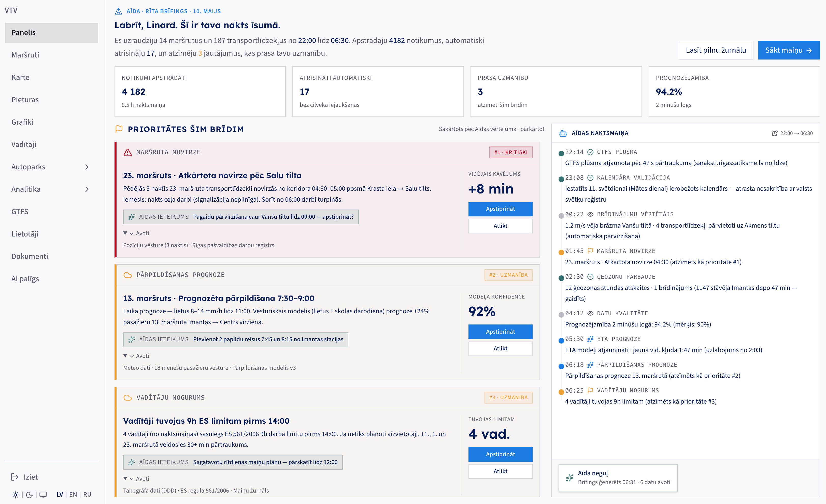Click the #3 · UZMANĪBA badge
This screenshot has width=826, height=504.
tap(508, 397)
